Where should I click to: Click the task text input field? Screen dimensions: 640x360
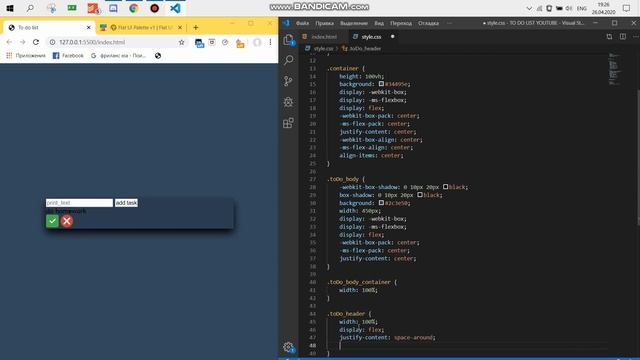(79, 203)
